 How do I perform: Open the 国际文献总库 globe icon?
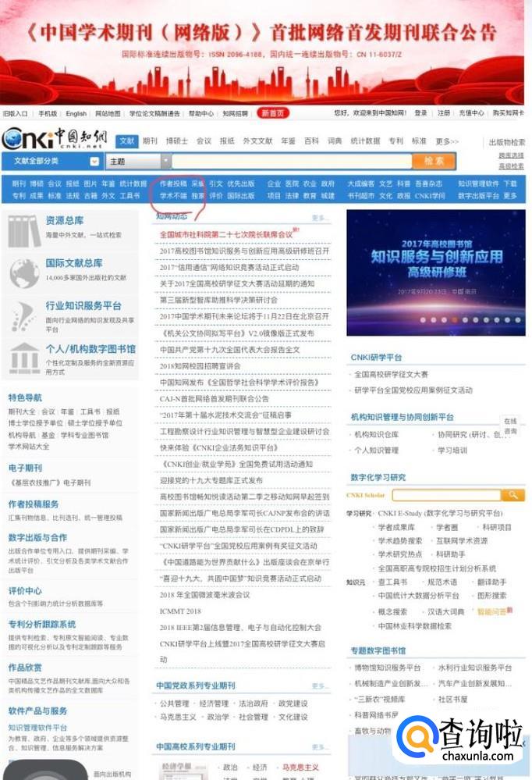pyautogui.click(x=24, y=272)
